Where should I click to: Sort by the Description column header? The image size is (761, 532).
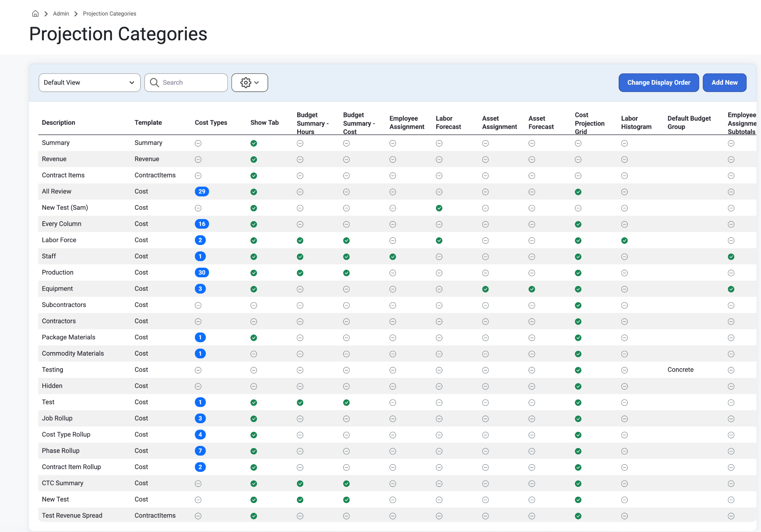tap(58, 123)
